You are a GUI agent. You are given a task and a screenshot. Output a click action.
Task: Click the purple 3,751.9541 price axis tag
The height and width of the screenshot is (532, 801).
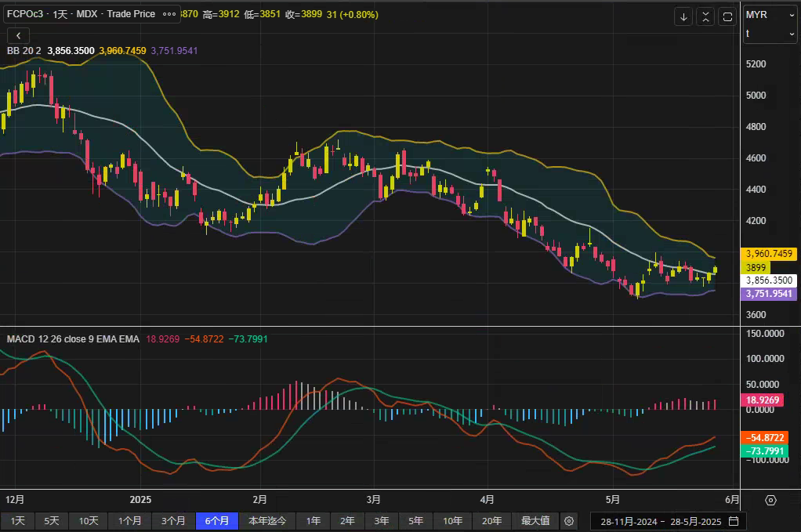pyautogui.click(x=769, y=294)
